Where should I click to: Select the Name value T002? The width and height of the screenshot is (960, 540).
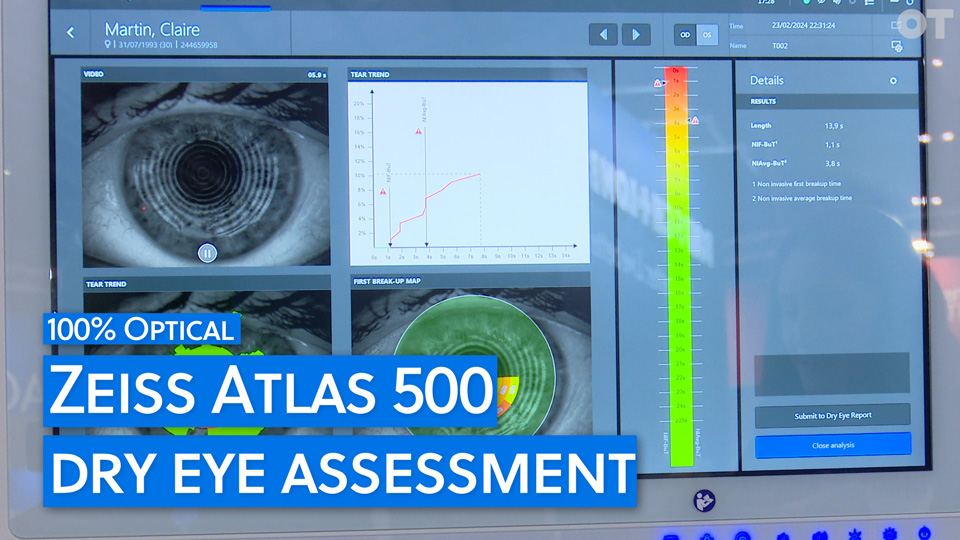click(x=779, y=46)
